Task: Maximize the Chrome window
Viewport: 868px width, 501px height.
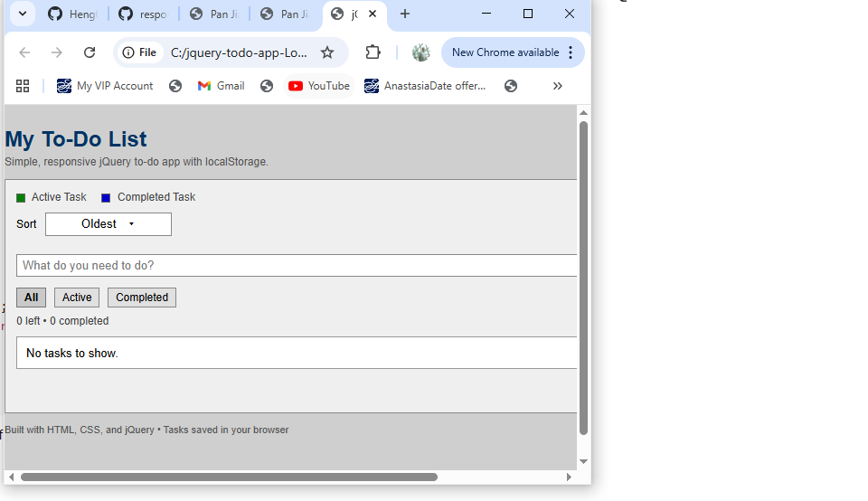Action: pos(528,14)
